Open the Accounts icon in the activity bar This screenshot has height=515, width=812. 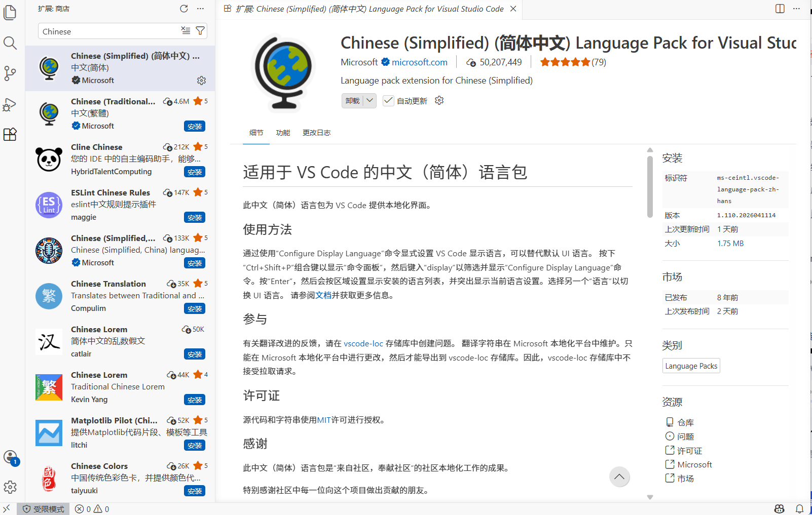click(x=10, y=457)
